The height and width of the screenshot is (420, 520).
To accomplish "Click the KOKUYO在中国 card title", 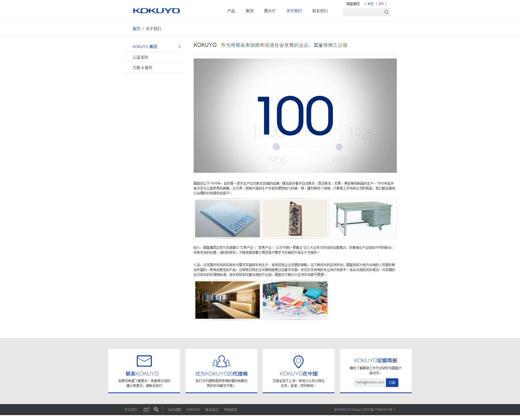I will coord(298,374).
